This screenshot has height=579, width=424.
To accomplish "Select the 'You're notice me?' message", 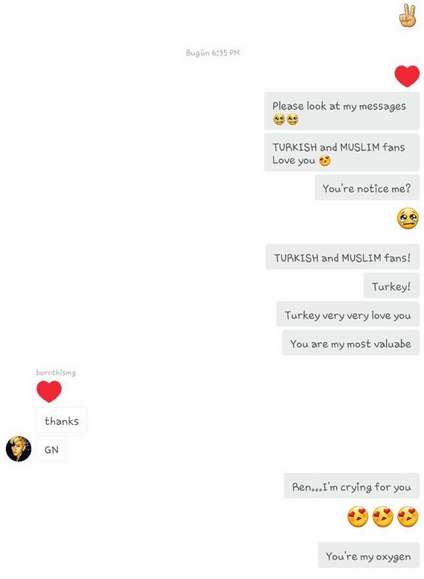I will point(367,188).
